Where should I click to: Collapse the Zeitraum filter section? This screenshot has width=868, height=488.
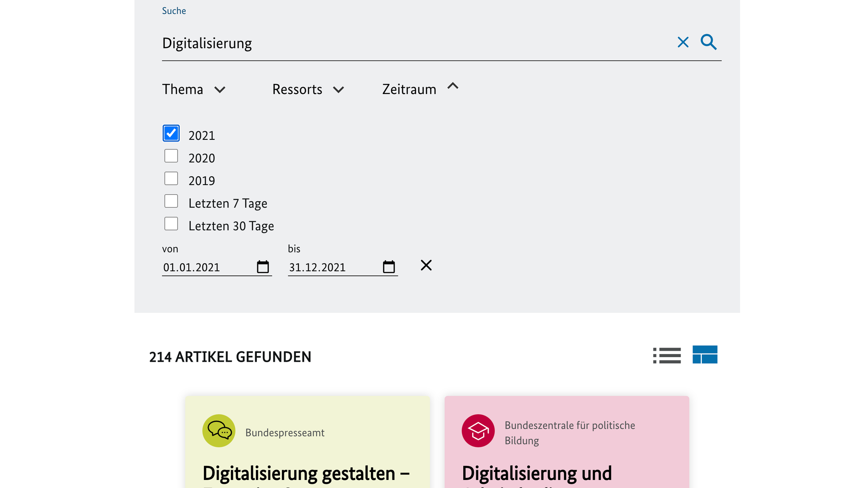pos(420,89)
